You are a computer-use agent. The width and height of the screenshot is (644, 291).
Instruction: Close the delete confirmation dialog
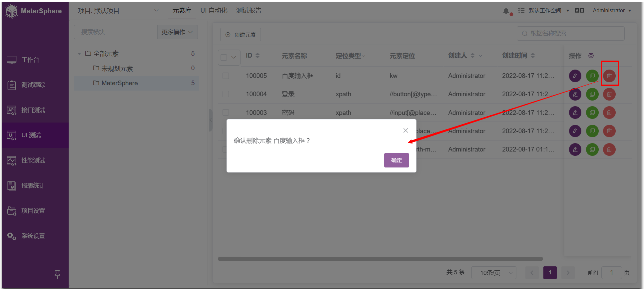[405, 131]
